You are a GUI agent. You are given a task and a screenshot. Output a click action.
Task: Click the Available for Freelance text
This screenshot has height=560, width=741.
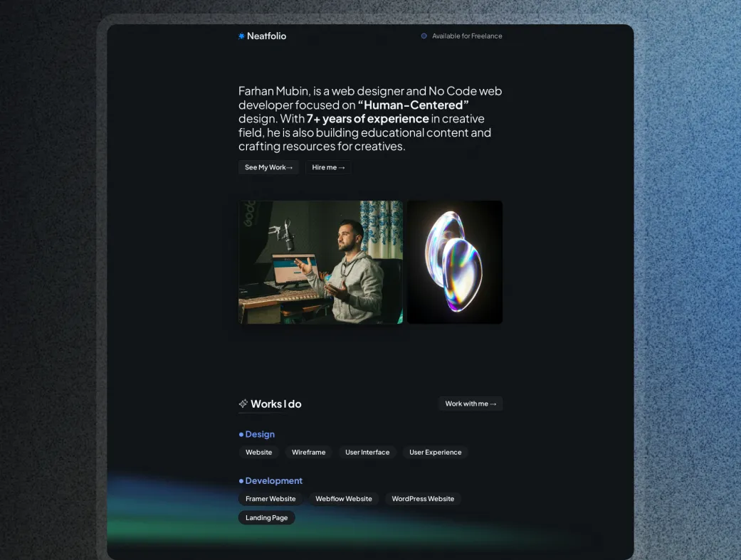click(467, 36)
